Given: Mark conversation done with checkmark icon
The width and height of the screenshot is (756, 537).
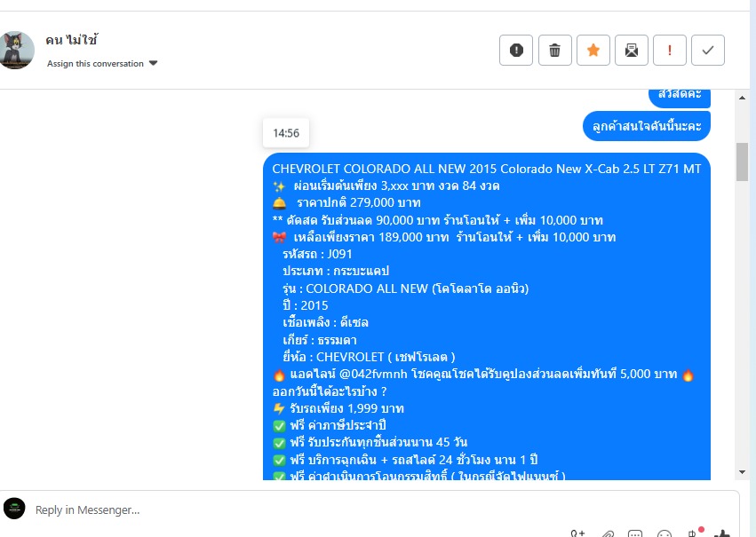Looking at the screenshot, I should (x=707, y=50).
